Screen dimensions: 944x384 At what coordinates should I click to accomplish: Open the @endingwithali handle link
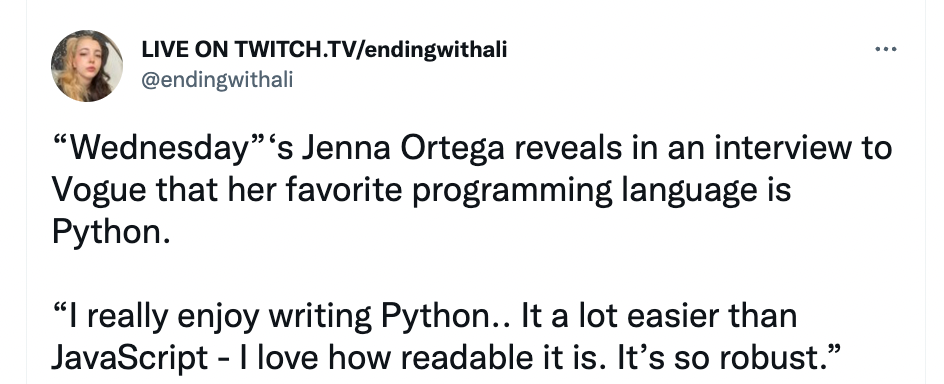tap(217, 79)
